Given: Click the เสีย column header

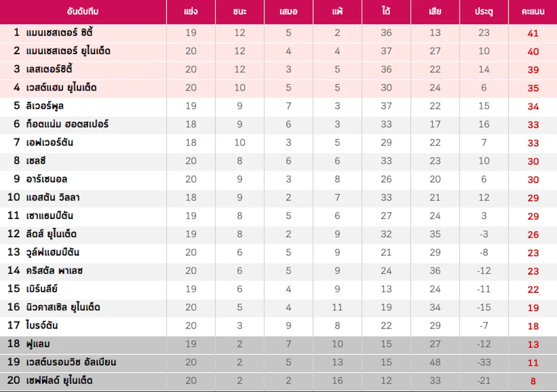Looking at the screenshot, I should pos(435,11).
